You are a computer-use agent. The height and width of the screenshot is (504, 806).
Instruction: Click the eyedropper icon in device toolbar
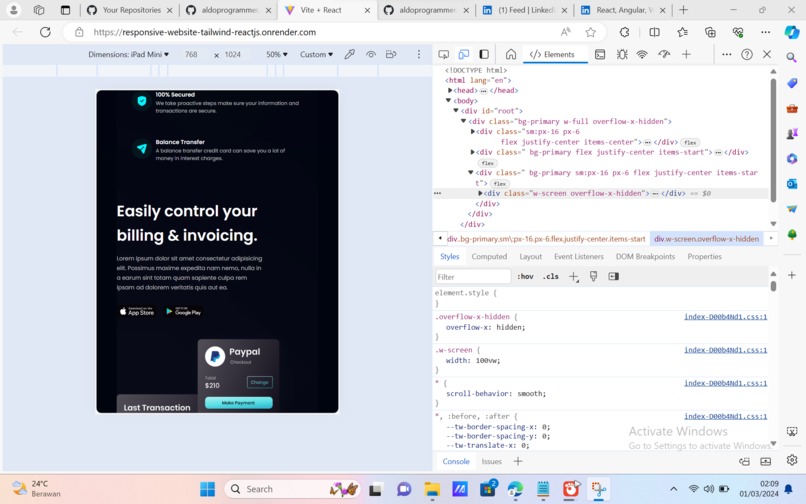point(350,54)
